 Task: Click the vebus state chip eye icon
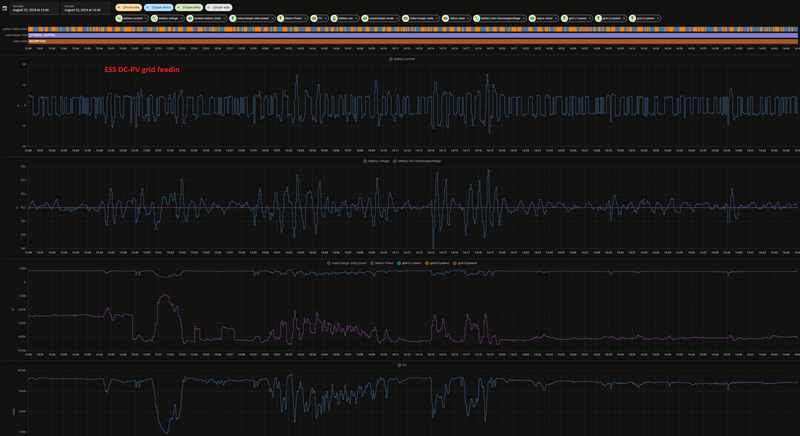pyautogui.click(x=445, y=18)
